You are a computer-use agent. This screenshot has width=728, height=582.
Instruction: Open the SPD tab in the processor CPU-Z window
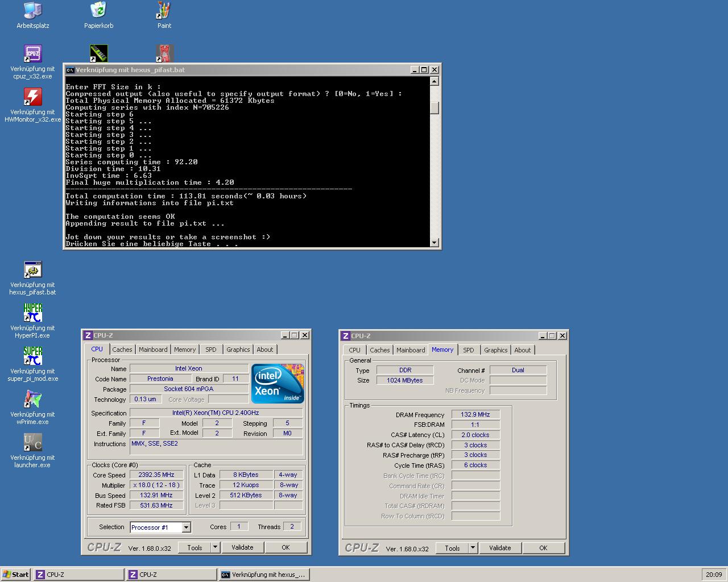point(211,350)
